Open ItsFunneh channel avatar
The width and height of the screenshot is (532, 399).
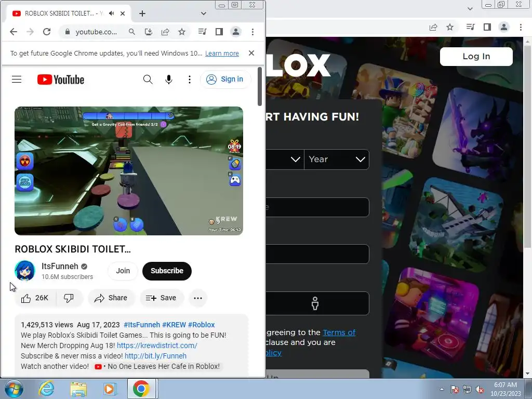pyautogui.click(x=25, y=271)
